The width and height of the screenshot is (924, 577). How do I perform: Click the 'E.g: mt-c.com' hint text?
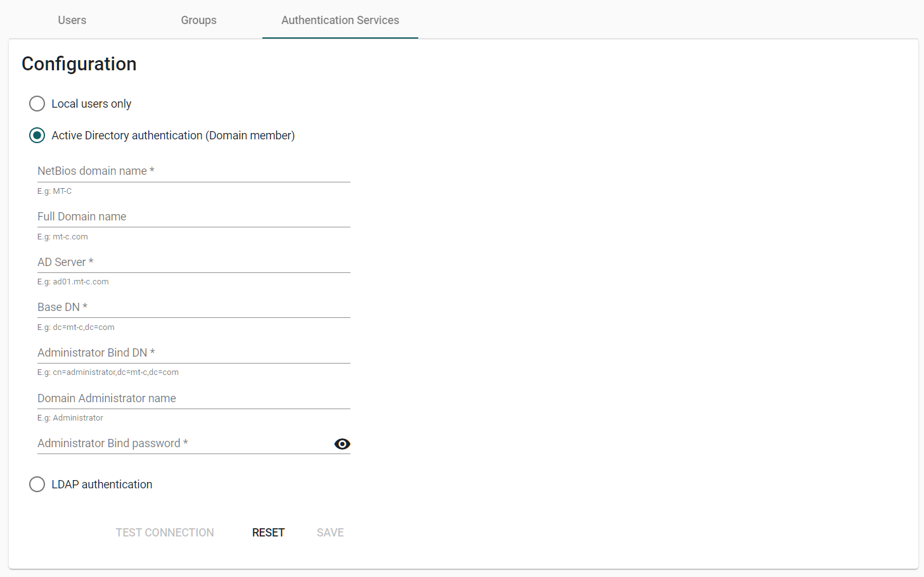[x=63, y=237]
